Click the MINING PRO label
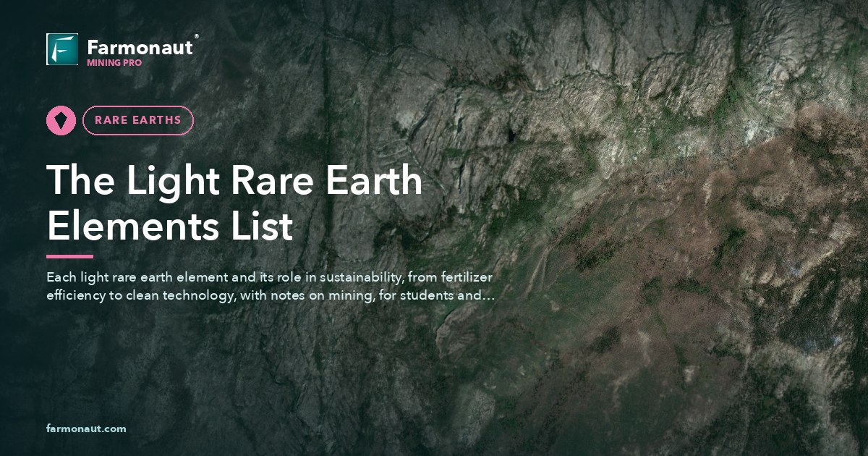The width and height of the screenshot is (868, 456). [x=114, y=63]
